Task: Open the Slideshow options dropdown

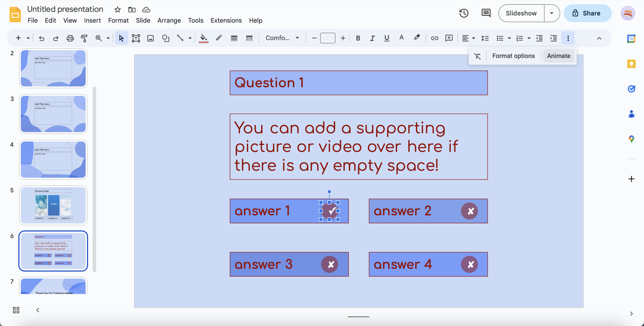Action: tap(552, 13)
